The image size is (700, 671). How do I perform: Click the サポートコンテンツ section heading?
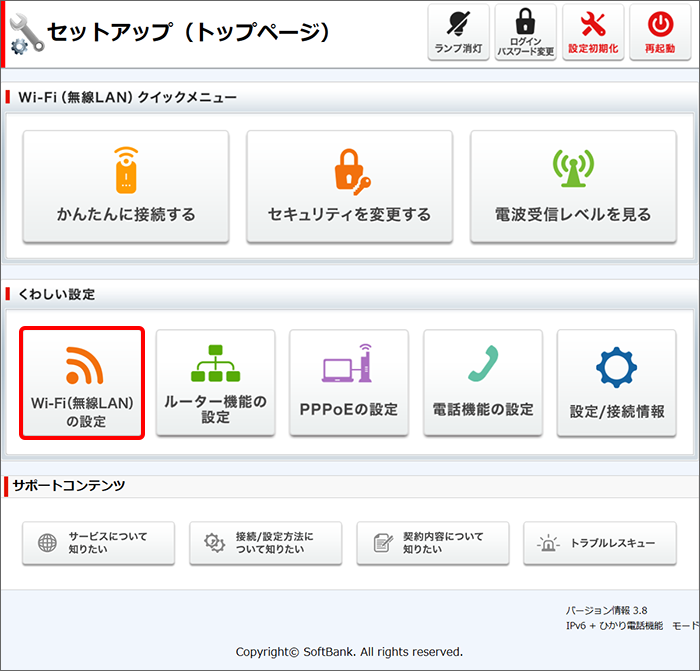[69, 485]
